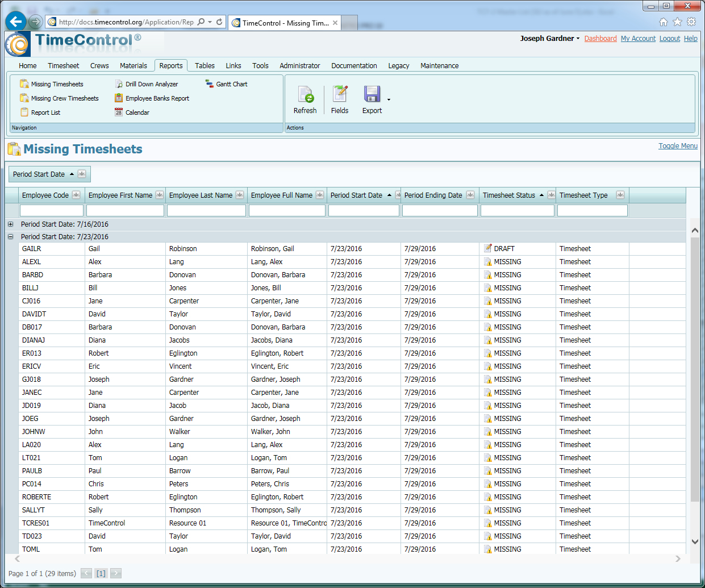Click Timesheet Status filter input field
Viewport: 705px width, 588px height.
click(518, 210)
